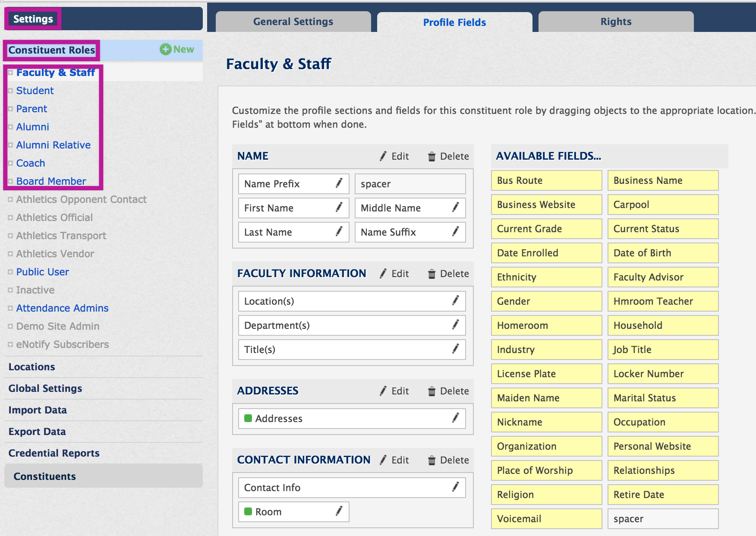The width and height of the screenshot is (756, 536).
Task: Expand the Credential Reports section
Action: coord(54,453)
